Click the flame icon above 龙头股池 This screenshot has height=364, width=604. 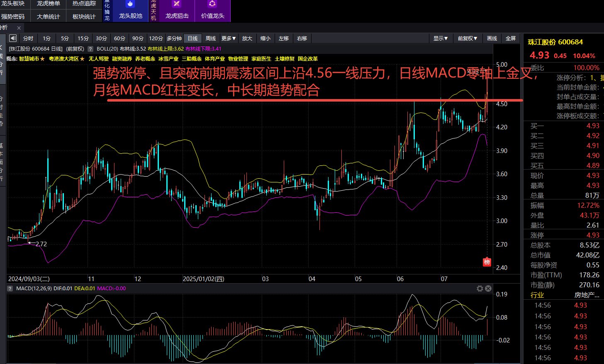130,4
